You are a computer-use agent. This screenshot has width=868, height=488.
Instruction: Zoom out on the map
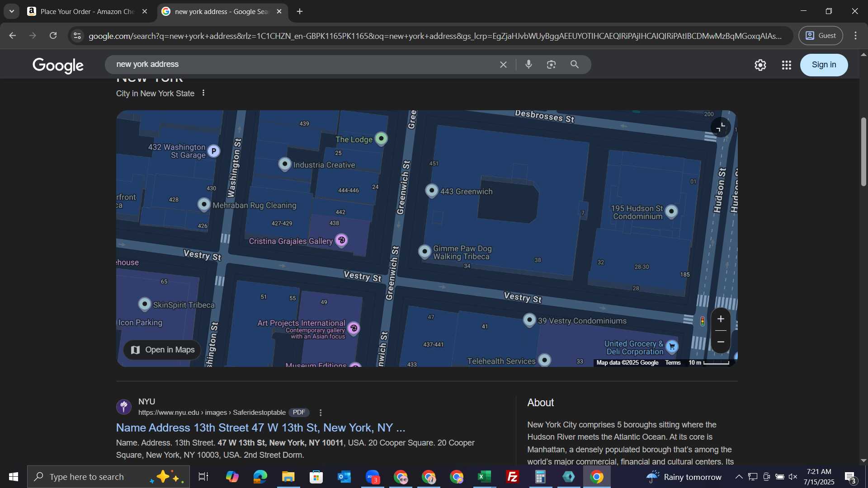click(x=721, y=342)
